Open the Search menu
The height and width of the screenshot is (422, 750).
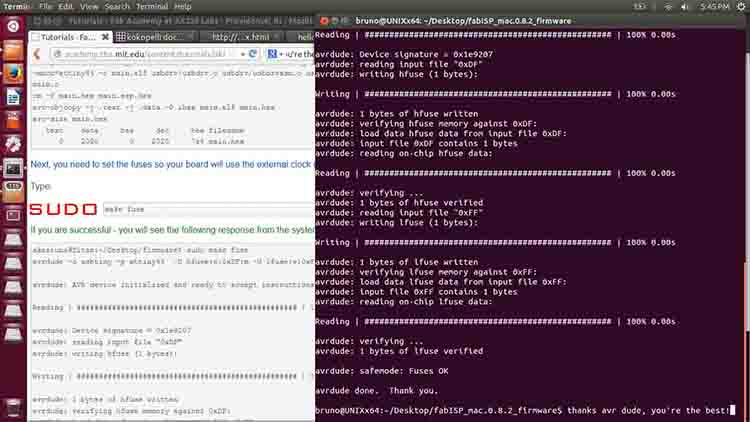coord(117,7)
